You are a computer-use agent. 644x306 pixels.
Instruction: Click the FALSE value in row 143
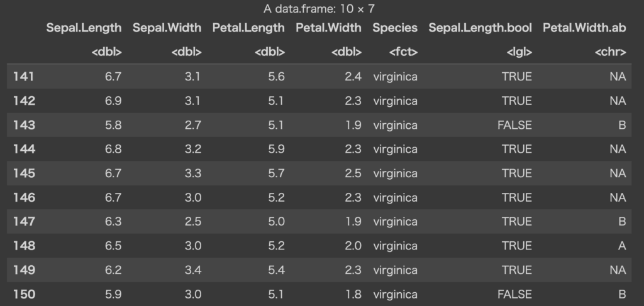(x=514, y=125)
